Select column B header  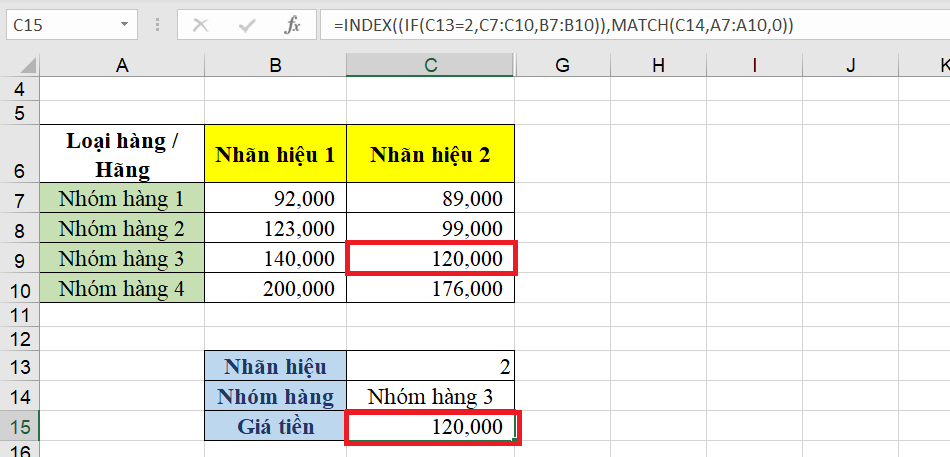pyautogui.click(x=275, y=65)
